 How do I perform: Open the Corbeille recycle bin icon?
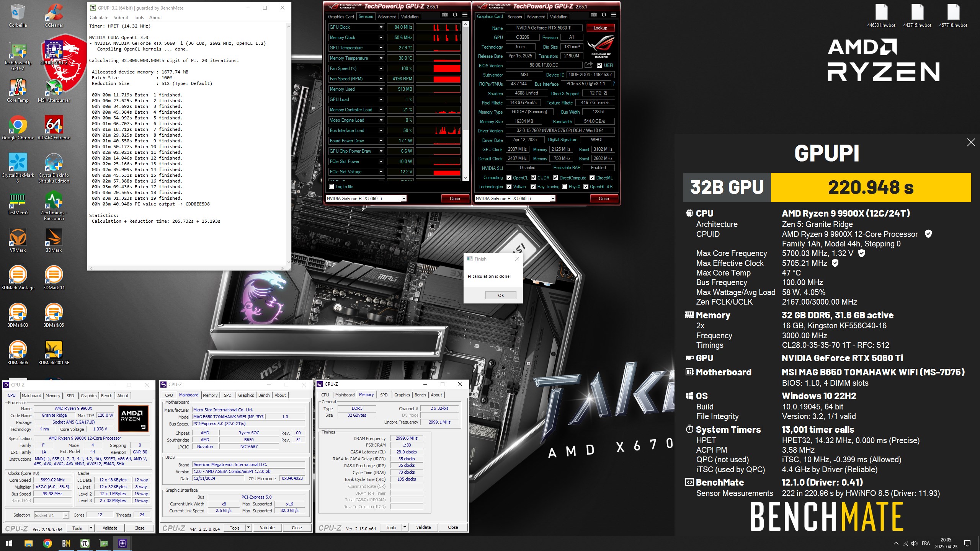pyautogui.click(x=18, y=15)
